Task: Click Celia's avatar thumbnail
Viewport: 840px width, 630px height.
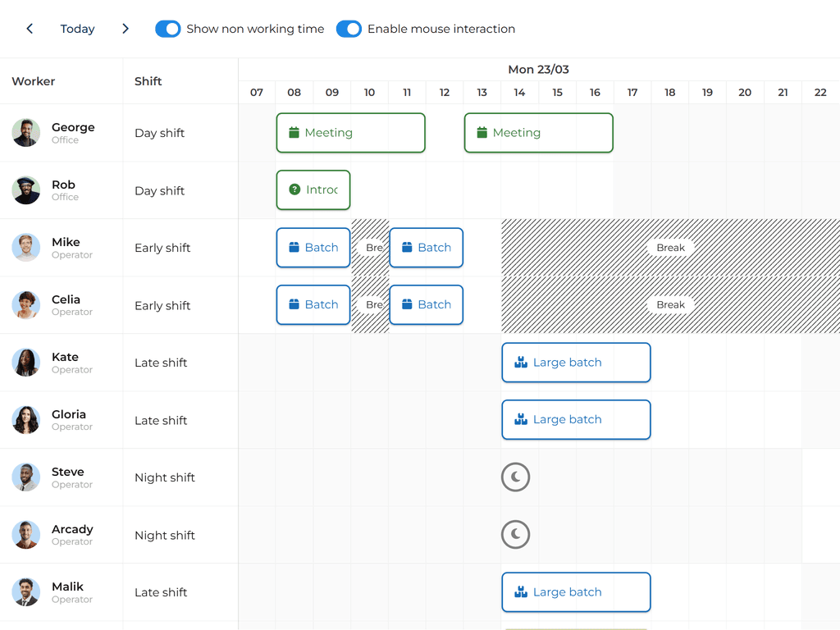Action: click(x=25, y=304)
